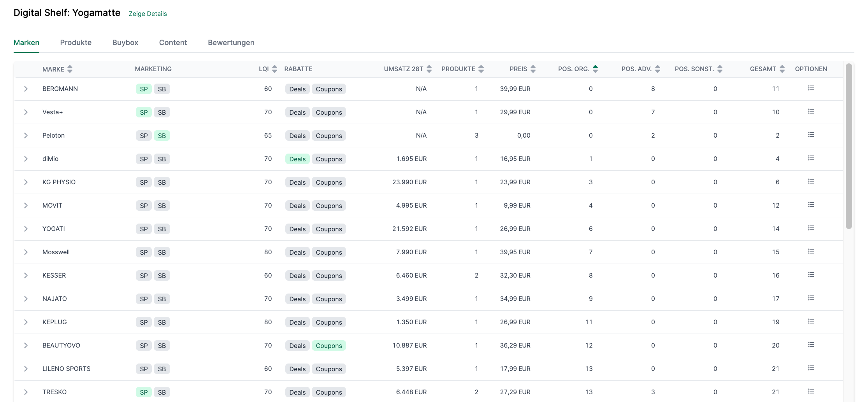This screenshot has width=868, height=402.
Task: Click the 10.887 EUR revenue cell
Action: tap(409, 345)
